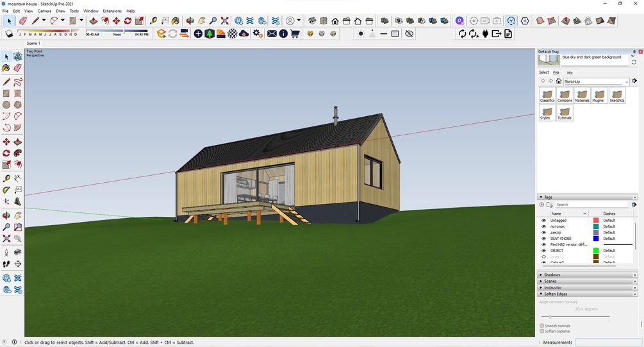Click Zoom Extents in top toolbar

(224, 21)
